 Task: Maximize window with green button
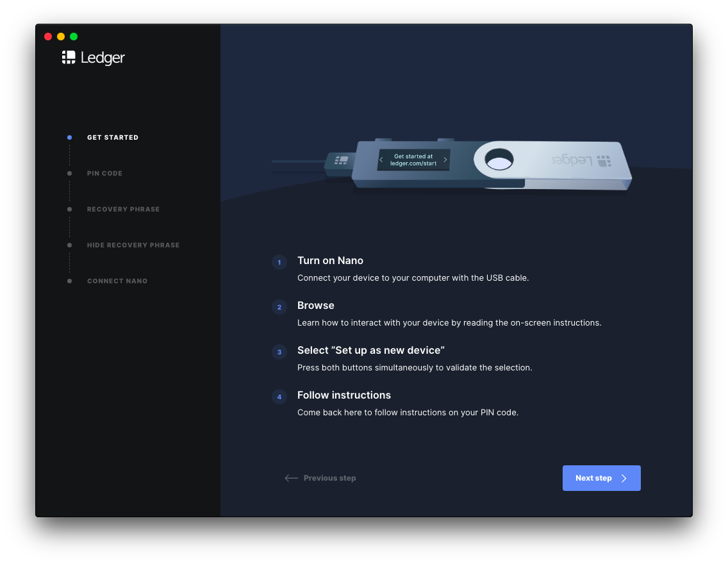click(74, 36)
